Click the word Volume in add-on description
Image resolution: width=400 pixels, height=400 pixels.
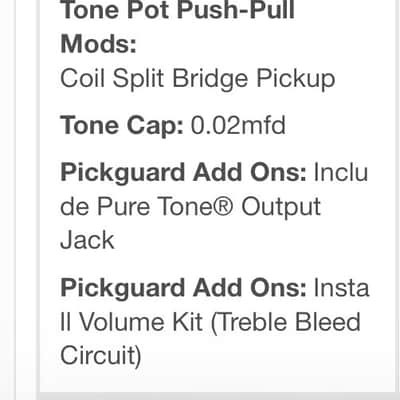coord(123,322)
